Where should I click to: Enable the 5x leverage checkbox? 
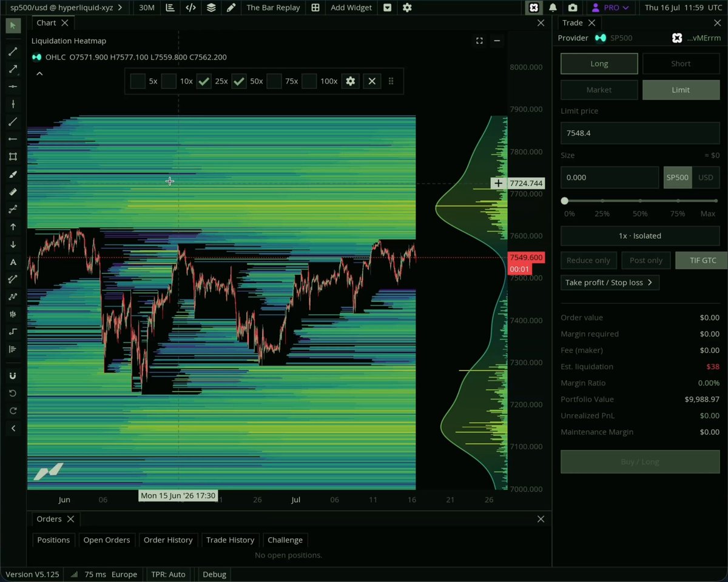(138, 81)
